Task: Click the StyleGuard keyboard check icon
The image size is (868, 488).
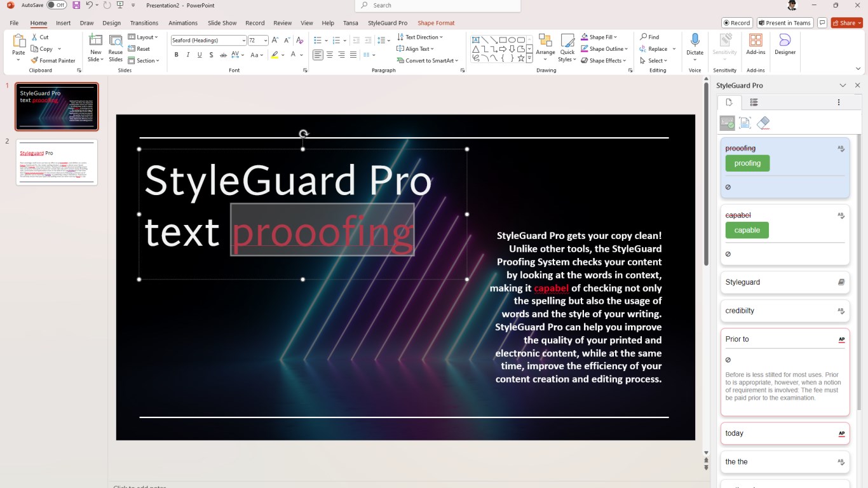Action: pos(728,123)
